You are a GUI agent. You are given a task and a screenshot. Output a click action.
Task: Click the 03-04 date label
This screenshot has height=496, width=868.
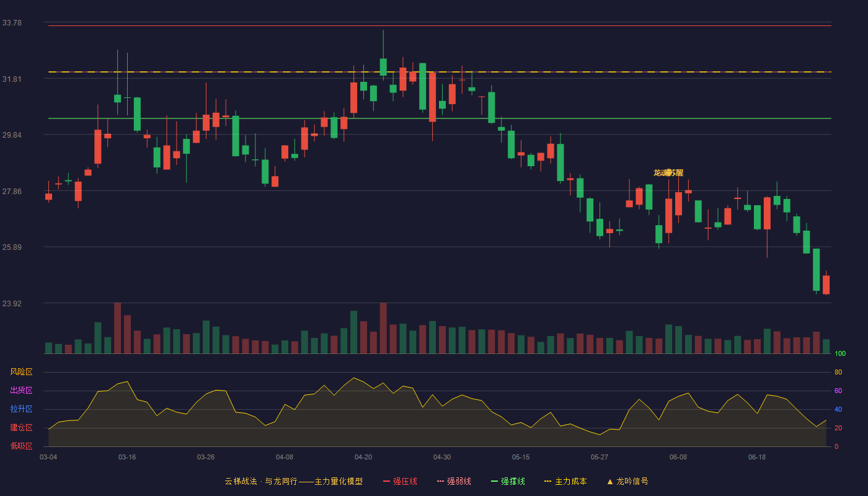coord(48,457)
